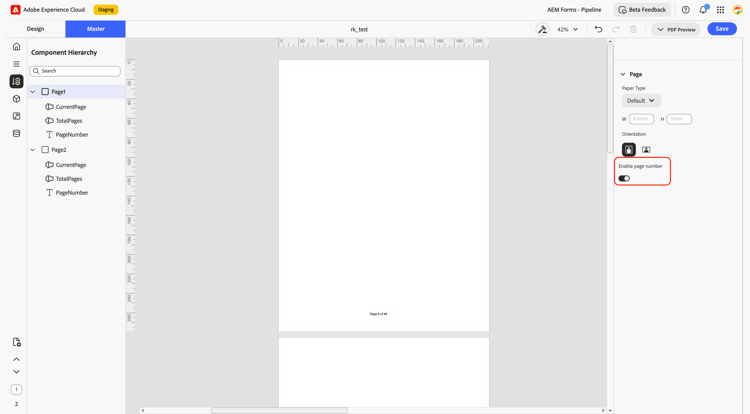Select PageNumber under Page2
Image resolution: width=750 pixels, height=414 pixels.
click(x=72, y=193)
